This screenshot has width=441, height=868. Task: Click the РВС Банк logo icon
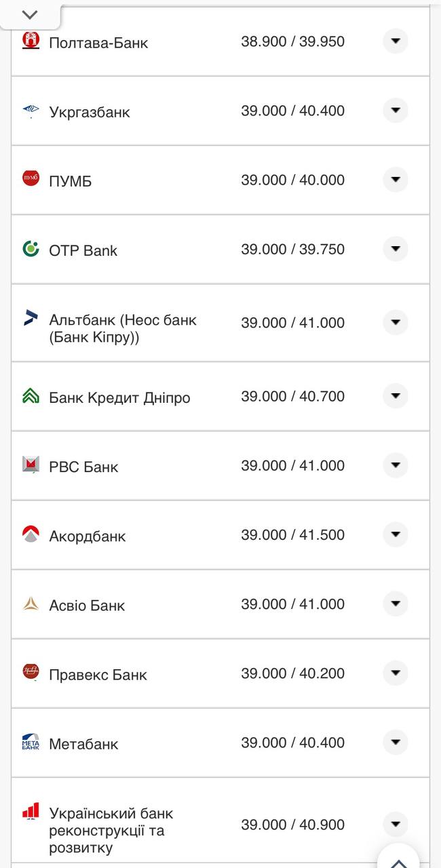click(x=31, y=465)
